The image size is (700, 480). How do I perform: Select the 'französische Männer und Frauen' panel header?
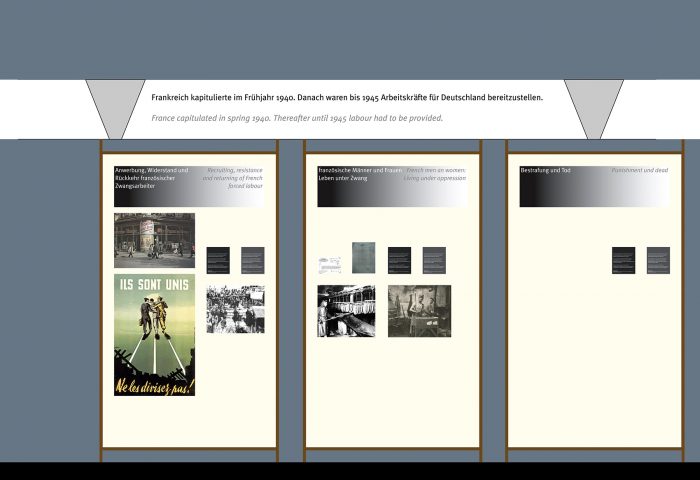(x=392, y=186)
